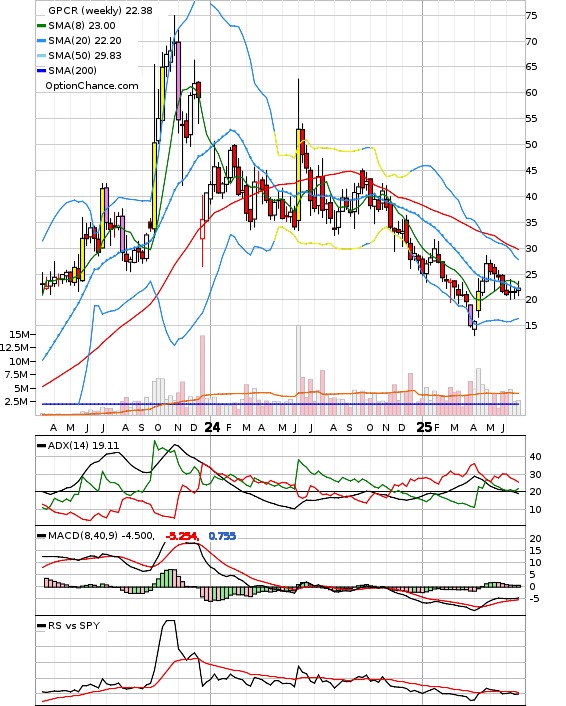Click the RS vs SPY label
Image resolution: width=566 pixels, height=706 pixels.
coord(74,626)
